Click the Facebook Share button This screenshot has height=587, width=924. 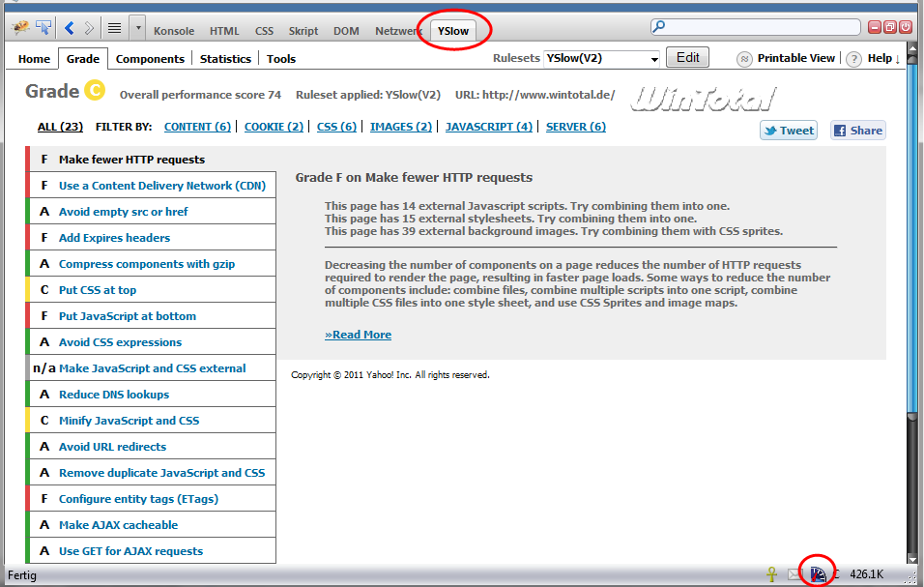coord(858,131)
